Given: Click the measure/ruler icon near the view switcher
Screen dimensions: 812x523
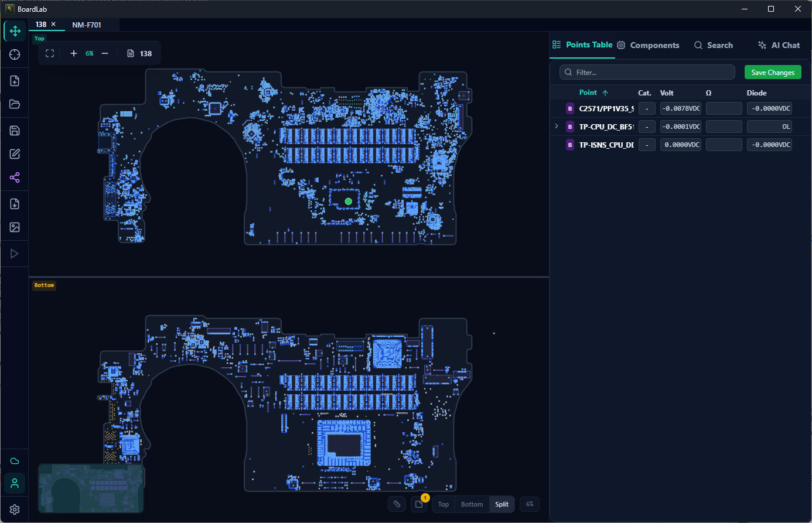Looking at the screenshot, I should click(397, 504).
